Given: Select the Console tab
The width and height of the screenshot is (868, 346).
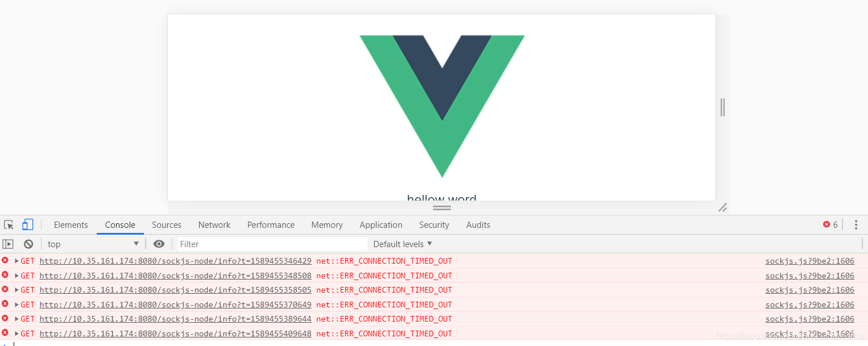Looking at the screenshot, I should 120,225.
